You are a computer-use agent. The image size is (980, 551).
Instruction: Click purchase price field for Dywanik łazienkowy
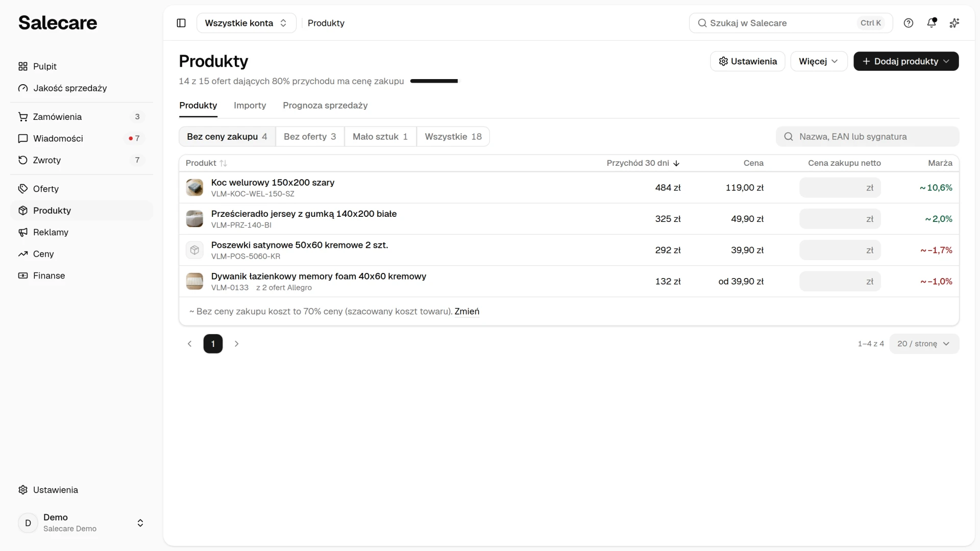(840, 281)
